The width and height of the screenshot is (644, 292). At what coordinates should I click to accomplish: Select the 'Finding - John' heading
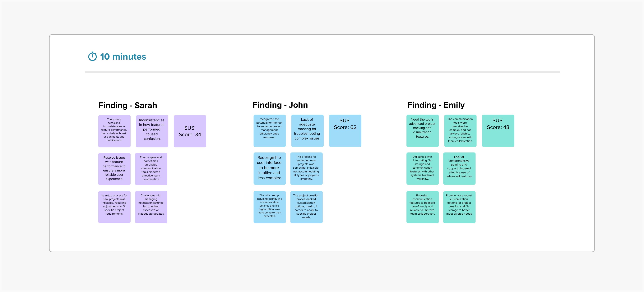(x=280, y=105)
